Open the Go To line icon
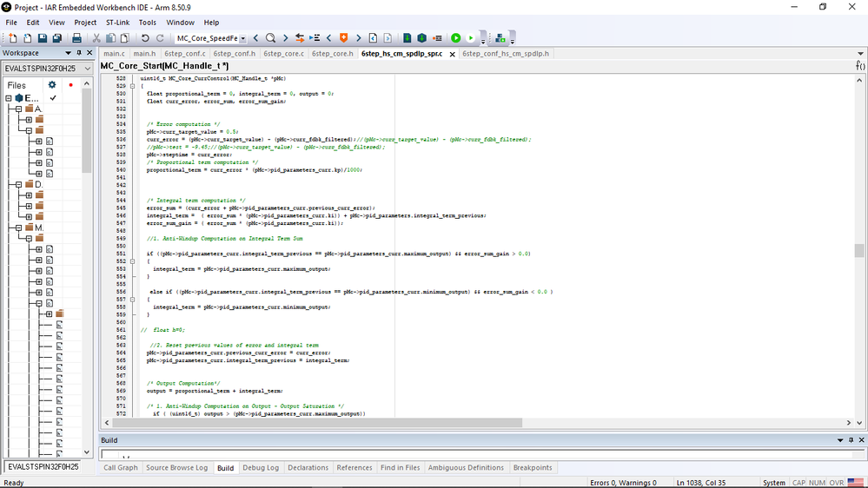This screenshot has height=488, width=868. 315,38
